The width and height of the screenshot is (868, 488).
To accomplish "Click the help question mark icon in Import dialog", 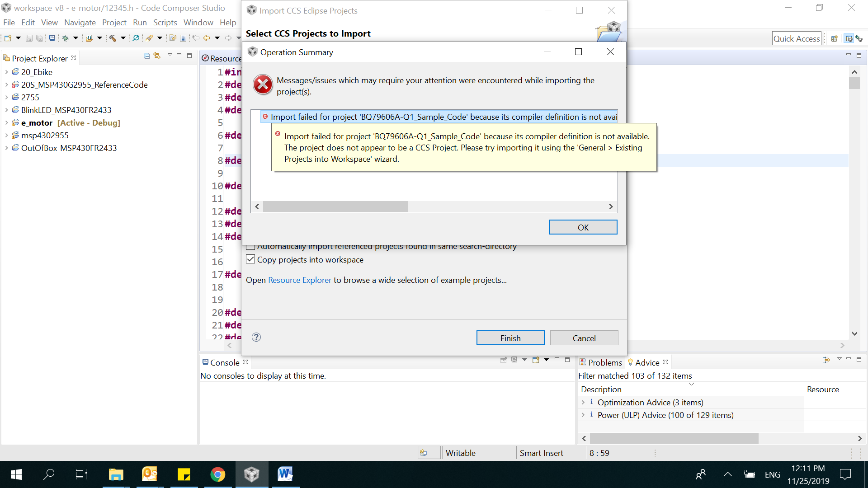I will (x=256, y=337).
